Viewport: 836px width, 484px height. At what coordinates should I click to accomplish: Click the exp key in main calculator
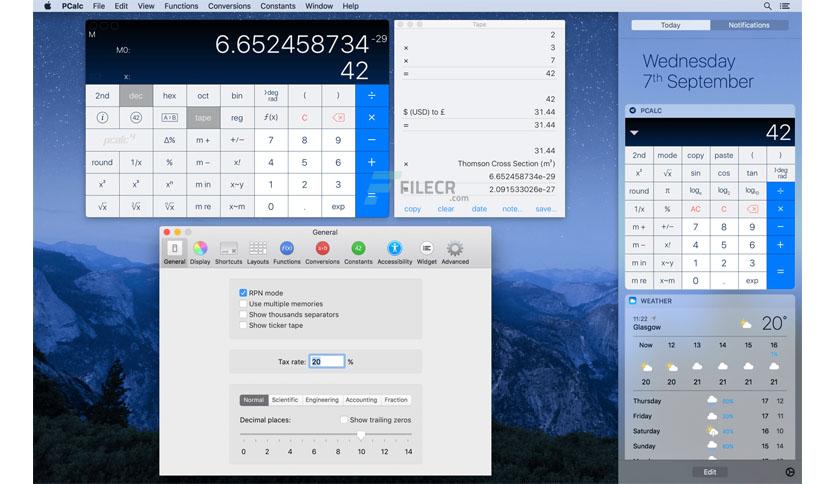(x=338, y=207)
